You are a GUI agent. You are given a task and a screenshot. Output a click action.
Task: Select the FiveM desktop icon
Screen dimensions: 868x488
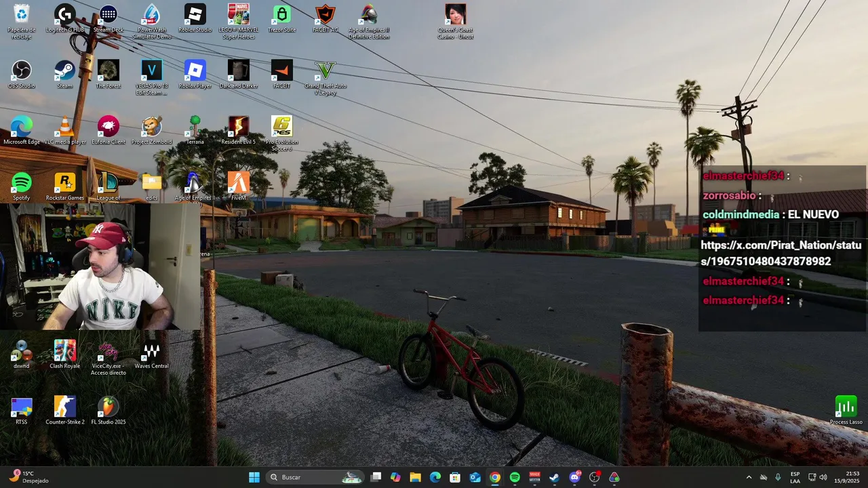[239, 186]
